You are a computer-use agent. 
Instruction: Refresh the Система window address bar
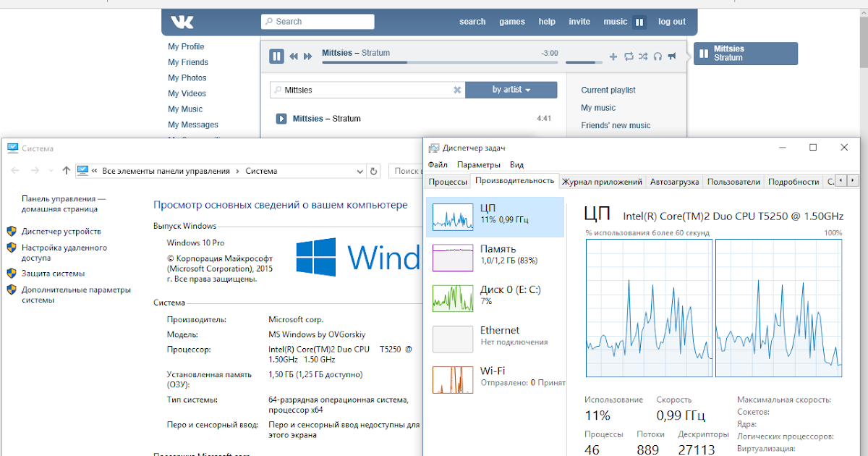pyautogui.click(x=373, y=172)
